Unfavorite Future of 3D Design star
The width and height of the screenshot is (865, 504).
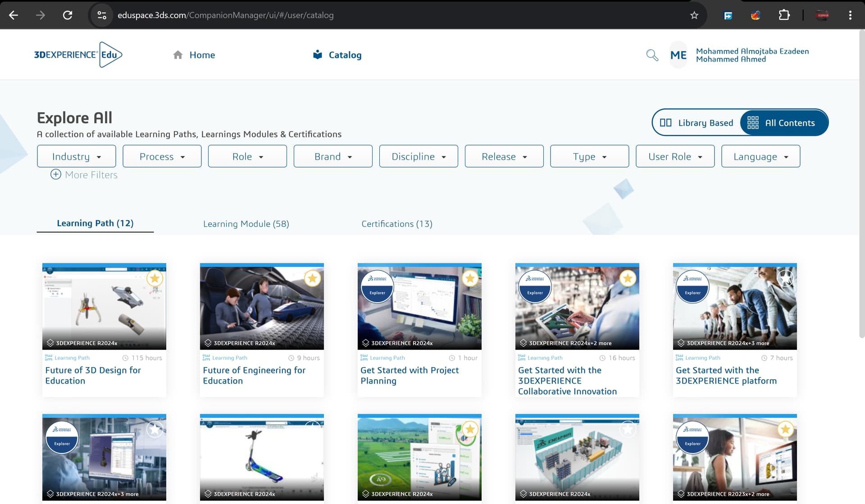pos(155,278)
